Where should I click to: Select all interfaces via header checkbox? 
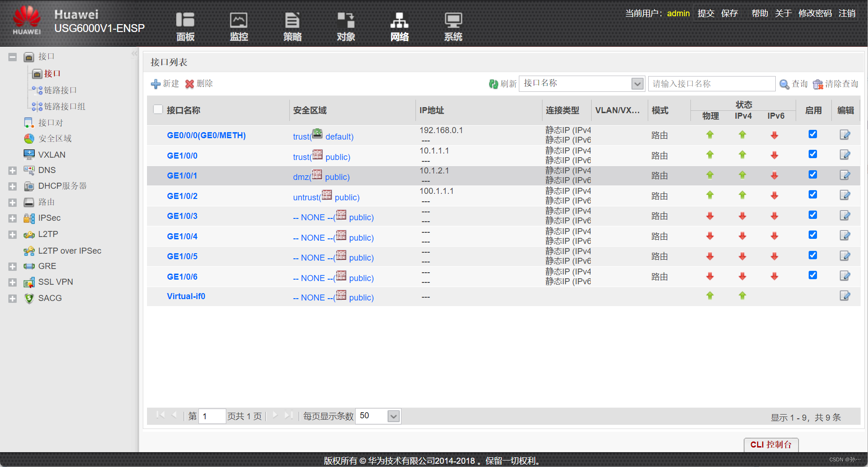(158, 109)
